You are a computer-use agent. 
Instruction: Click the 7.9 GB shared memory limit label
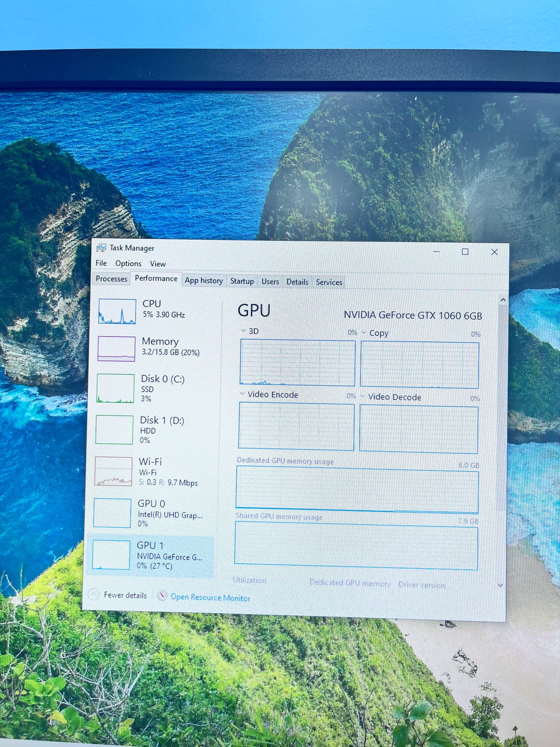[468, 521]
